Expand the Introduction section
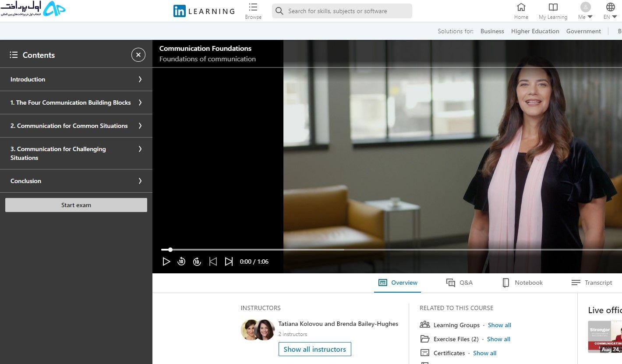 point(76,79)
